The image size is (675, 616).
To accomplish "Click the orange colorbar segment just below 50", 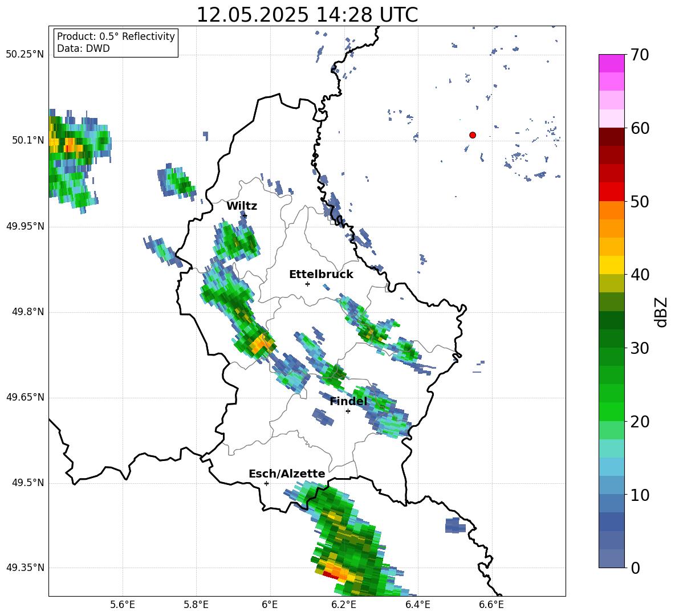I will click(611, 210).
